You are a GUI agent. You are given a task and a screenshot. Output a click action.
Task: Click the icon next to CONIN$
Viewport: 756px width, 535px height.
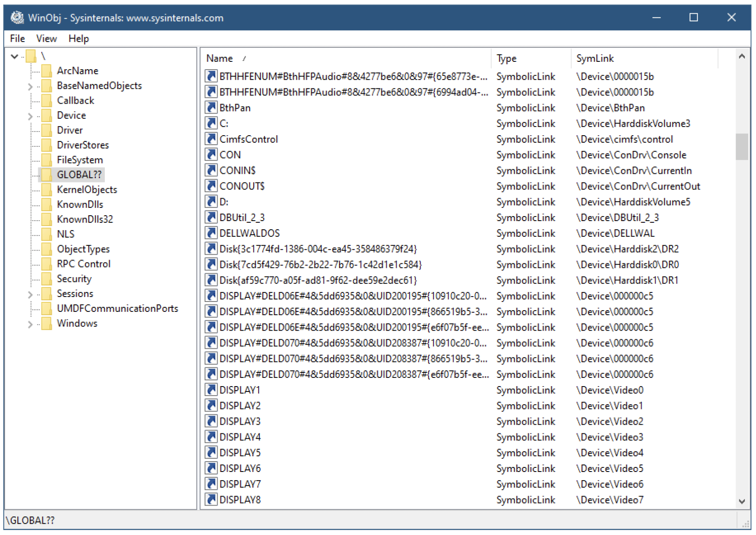pyautogui.click(x=211, y=170)
